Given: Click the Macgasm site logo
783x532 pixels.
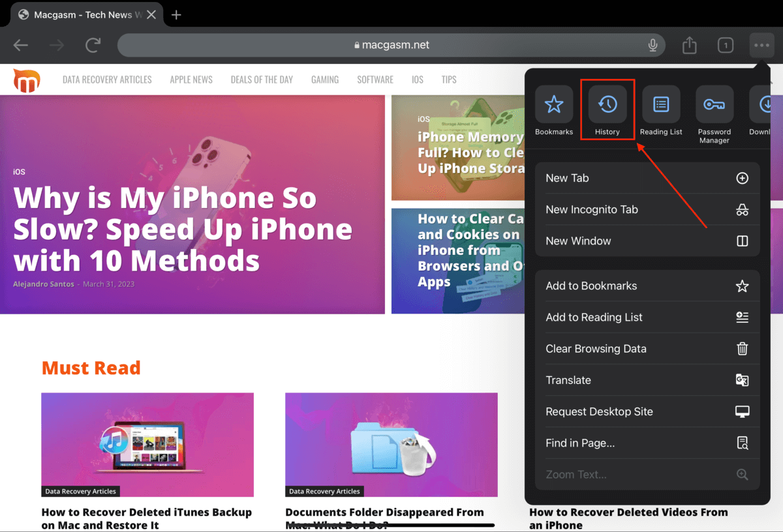Looking at the screenshot, I should pos(26,80).
